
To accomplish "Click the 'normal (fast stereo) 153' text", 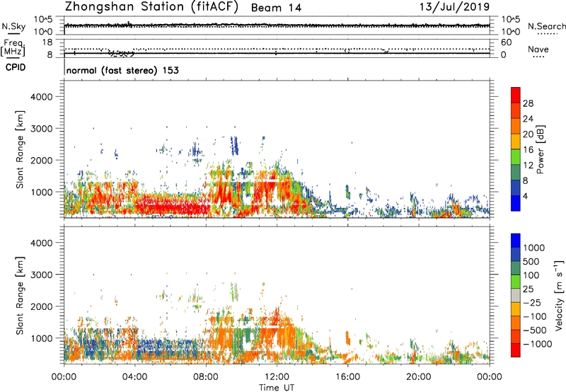I will 122,71.
